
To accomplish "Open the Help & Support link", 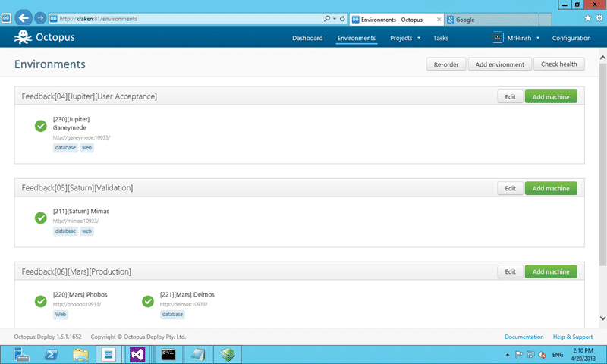I will click(573, 337).
